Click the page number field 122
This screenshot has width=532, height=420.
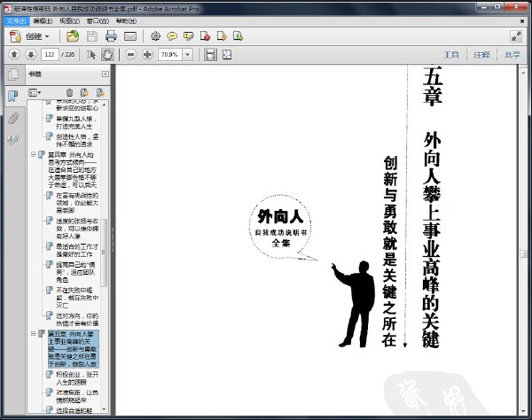click(50, 55)
